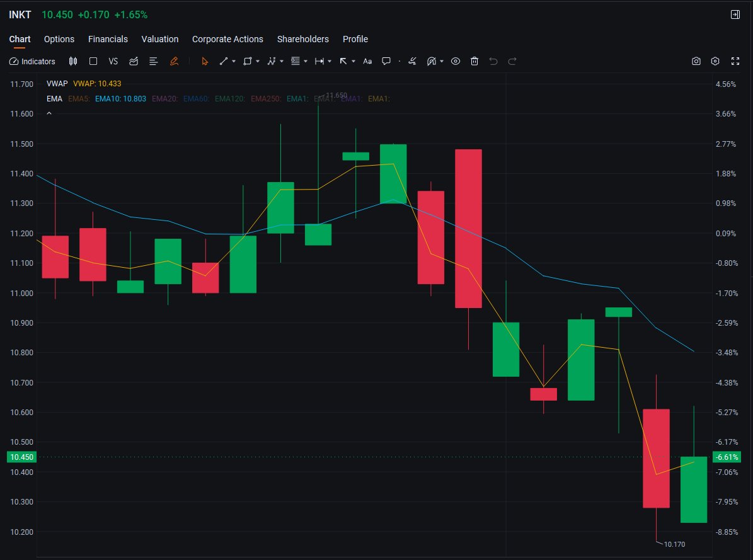The width and height of the screenshot is (753, 560).
Task: Click the chart overlay icon after VS
Action: pos(134,61)
